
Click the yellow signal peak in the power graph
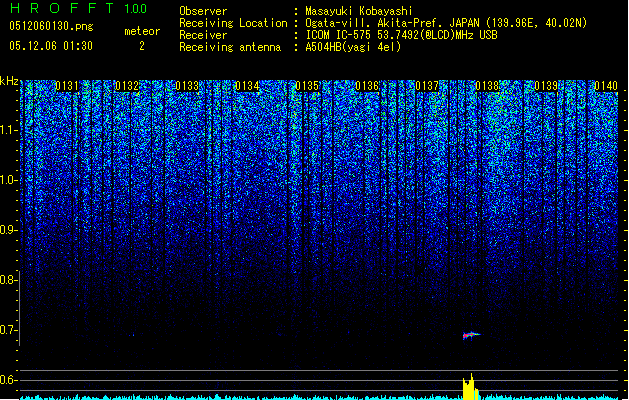tap(470, 388)
